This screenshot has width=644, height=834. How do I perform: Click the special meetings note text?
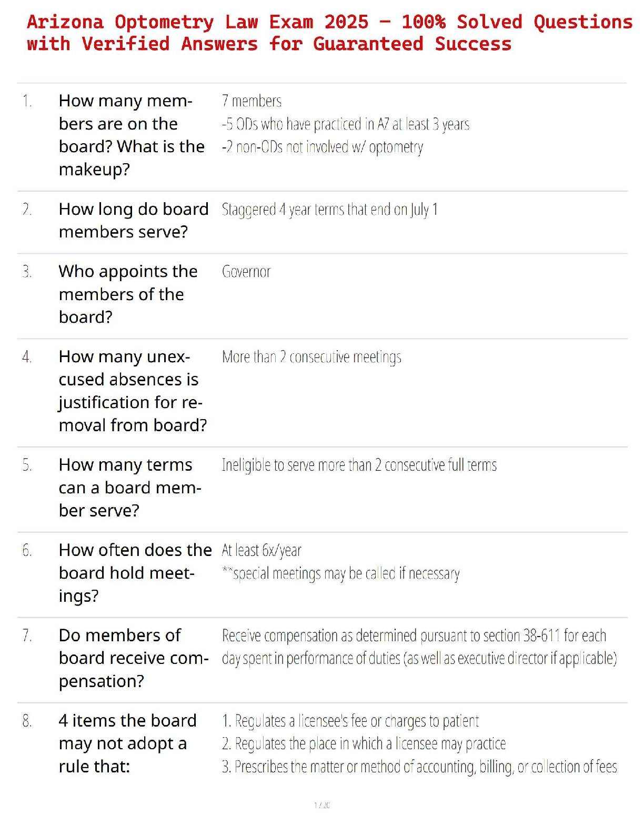341,573
